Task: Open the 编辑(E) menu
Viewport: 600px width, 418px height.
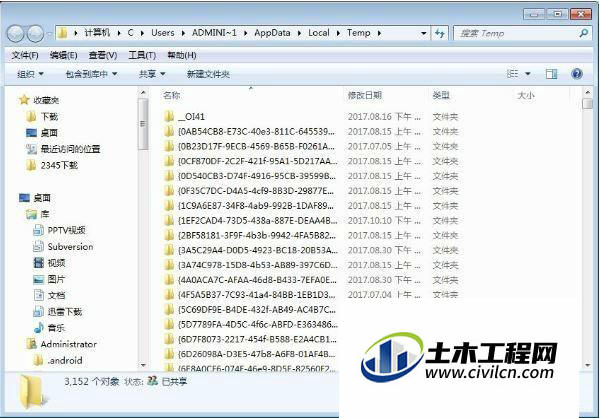Action: pyautogui.click(x=64, y=55)
